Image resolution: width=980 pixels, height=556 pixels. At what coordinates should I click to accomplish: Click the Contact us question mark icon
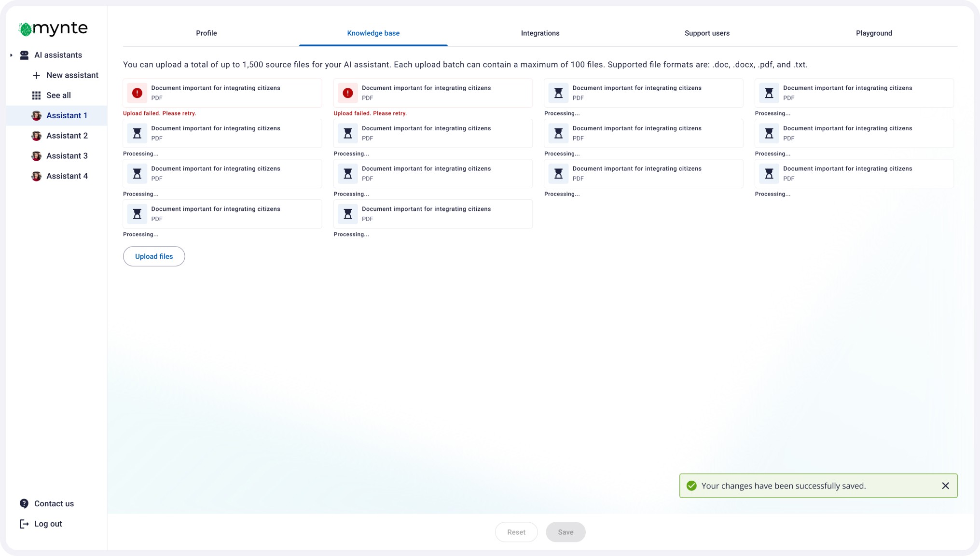click(24, 503)
